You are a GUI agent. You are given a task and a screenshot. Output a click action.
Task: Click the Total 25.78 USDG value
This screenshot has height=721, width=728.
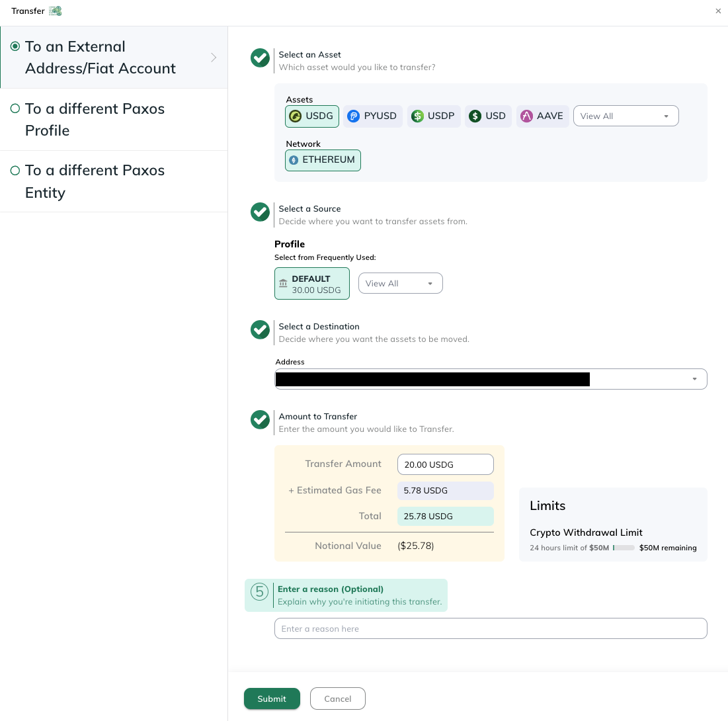coord(445,516)
